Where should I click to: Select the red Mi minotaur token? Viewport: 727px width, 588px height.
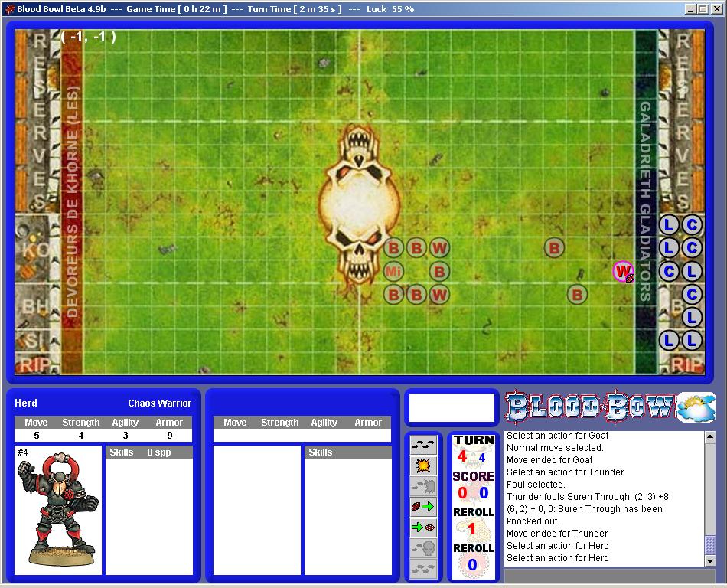pyautogui.click(x=393, y=271)
